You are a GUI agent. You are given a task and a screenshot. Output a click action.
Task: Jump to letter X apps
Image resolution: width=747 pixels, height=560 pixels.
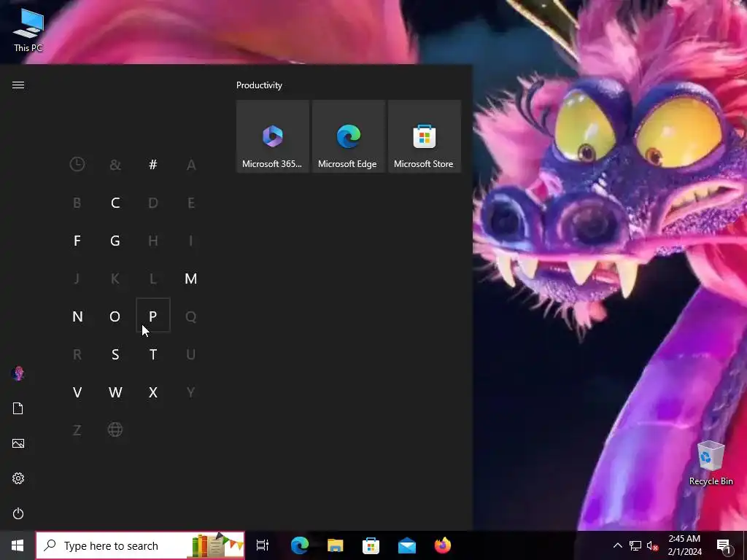click(x=153, y=392)
